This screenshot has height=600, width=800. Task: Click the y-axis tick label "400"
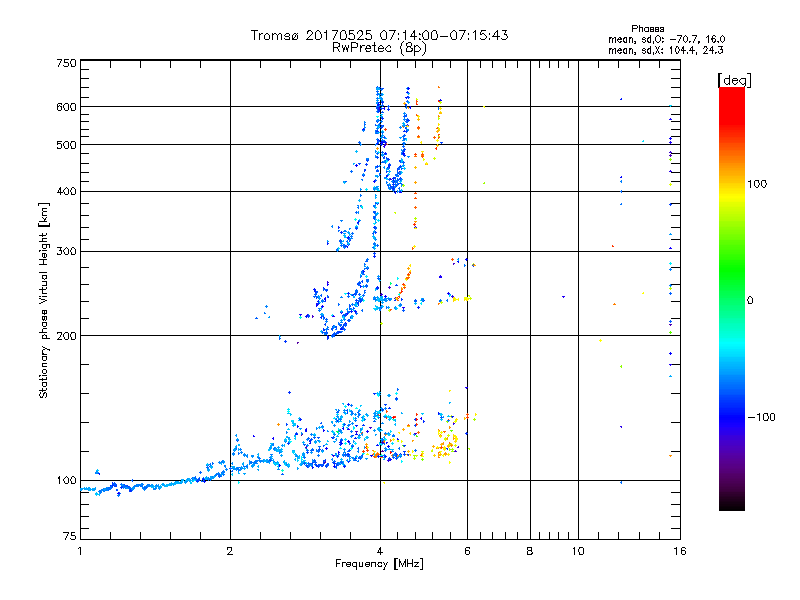click(66, 191)
